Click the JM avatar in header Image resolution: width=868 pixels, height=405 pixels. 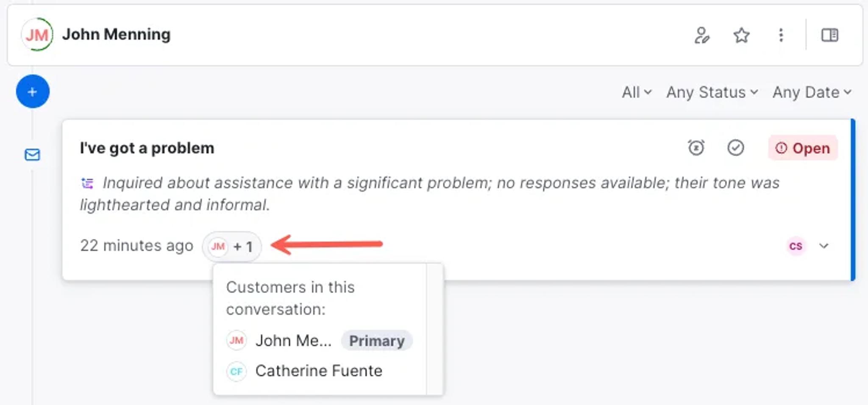[37, 34]
